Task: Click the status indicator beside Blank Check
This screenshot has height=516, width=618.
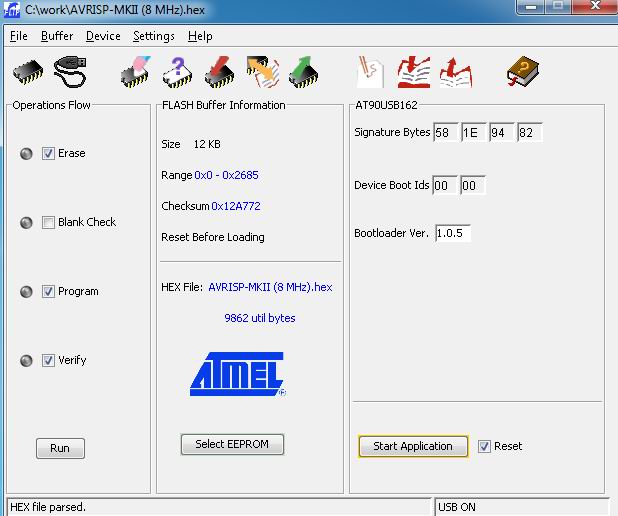Action: (x=26, y=223)
